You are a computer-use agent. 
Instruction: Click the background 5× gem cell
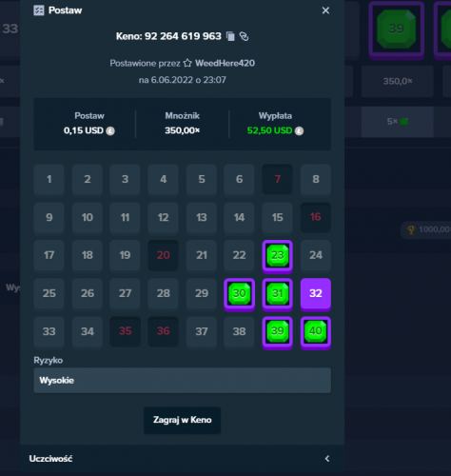398,122
